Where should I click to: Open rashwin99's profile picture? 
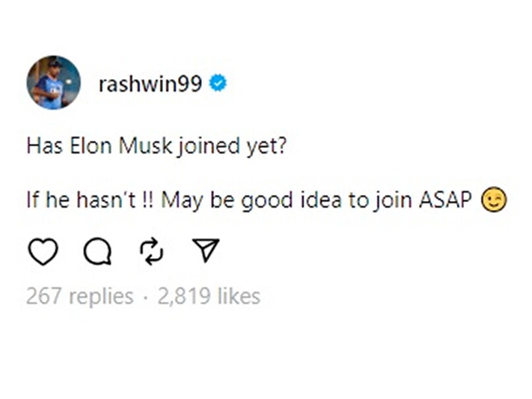pos(53,82)
